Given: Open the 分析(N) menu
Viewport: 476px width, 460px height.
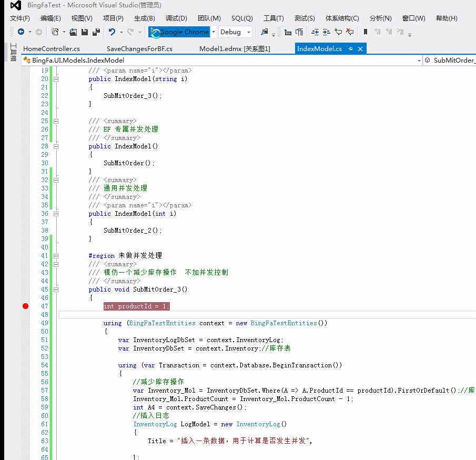Looking at the screenshot, I should 380,18.
